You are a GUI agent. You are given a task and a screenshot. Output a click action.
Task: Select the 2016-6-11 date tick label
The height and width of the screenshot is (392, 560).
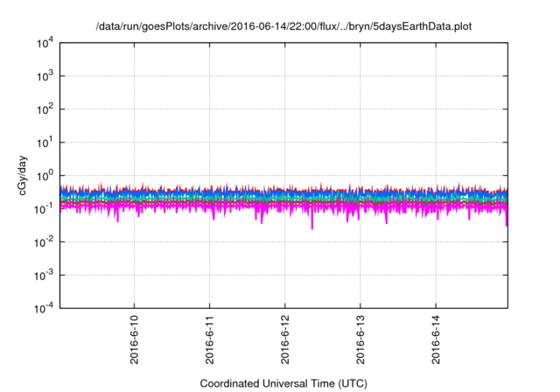(210, 339)
